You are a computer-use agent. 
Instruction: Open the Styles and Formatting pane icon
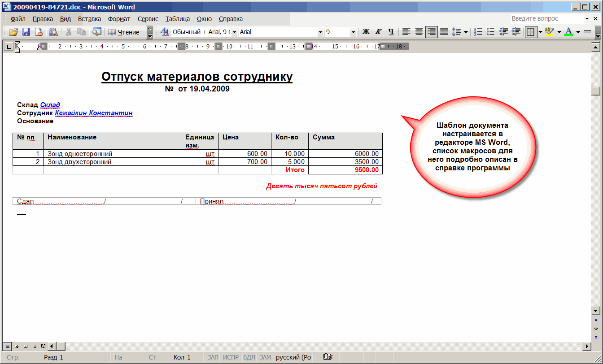click(165, 32)
